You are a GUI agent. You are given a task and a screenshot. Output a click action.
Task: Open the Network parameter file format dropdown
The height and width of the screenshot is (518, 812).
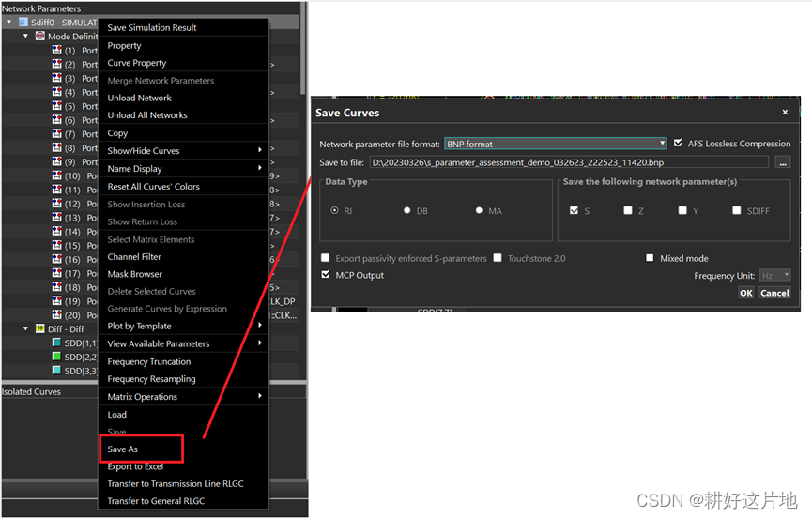[556, 144]
